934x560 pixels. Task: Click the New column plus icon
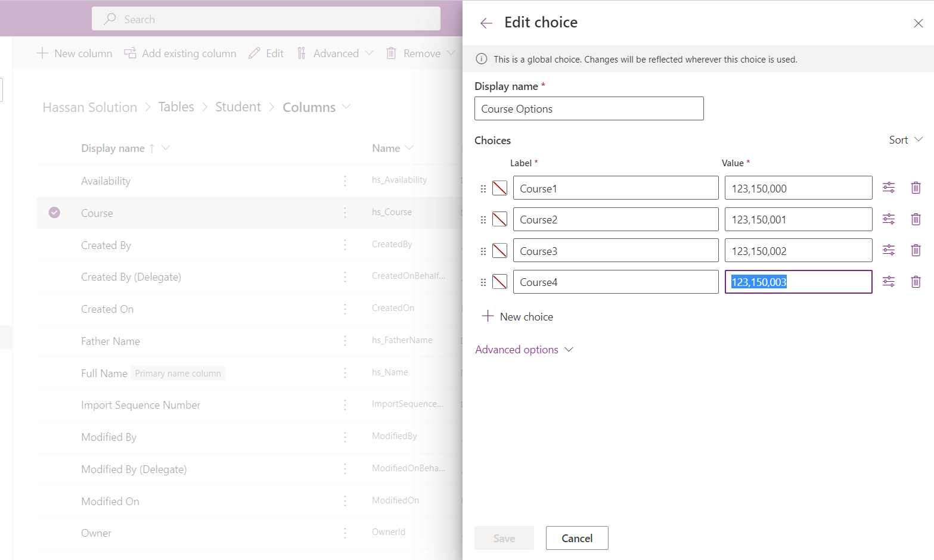[x=42, y=53]
